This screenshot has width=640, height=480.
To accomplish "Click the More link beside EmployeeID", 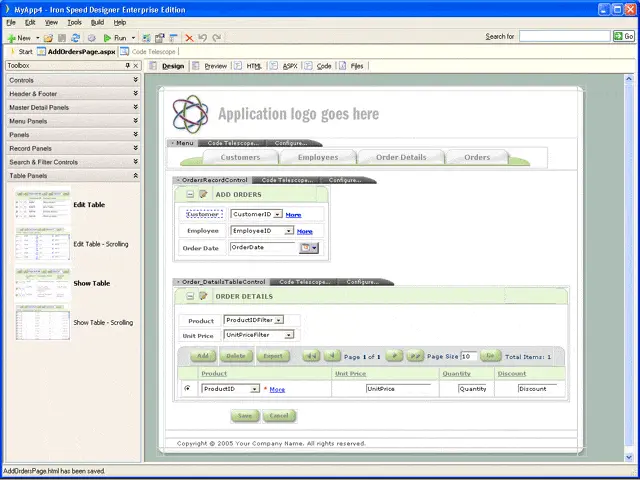I will coord(304,231).
